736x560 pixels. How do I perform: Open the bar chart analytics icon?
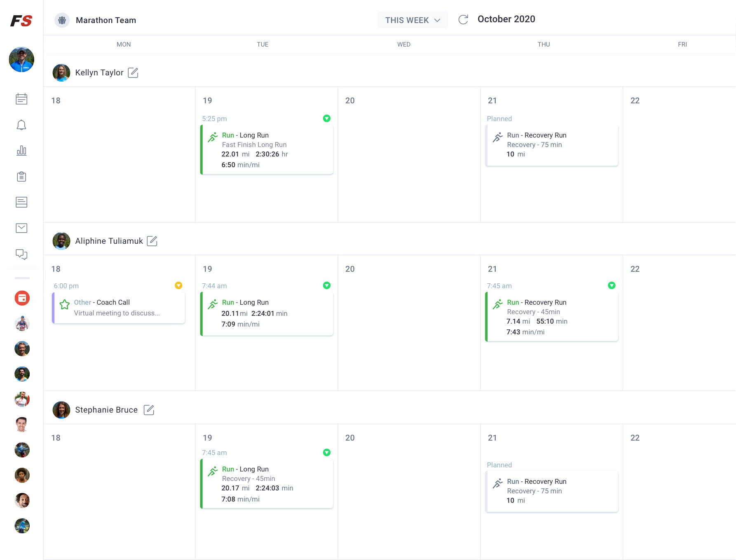click(x=21, y=151)
